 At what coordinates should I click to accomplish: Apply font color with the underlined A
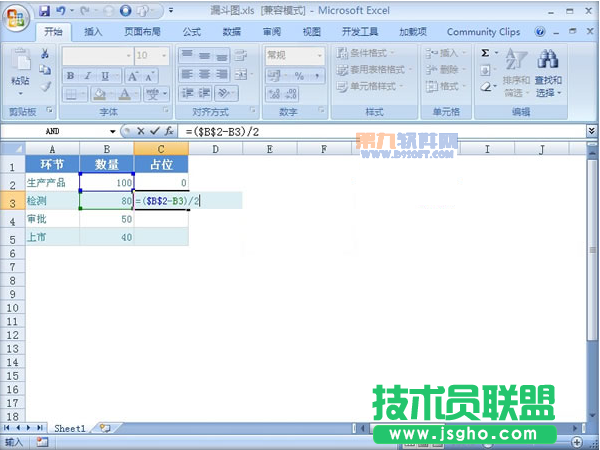(x=125, y=94)
